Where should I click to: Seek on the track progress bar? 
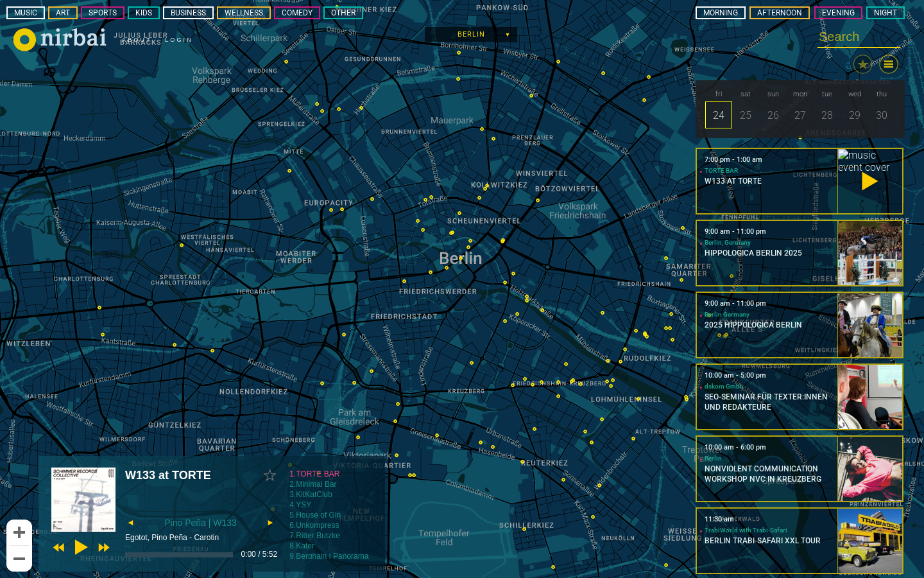[179, 555]
